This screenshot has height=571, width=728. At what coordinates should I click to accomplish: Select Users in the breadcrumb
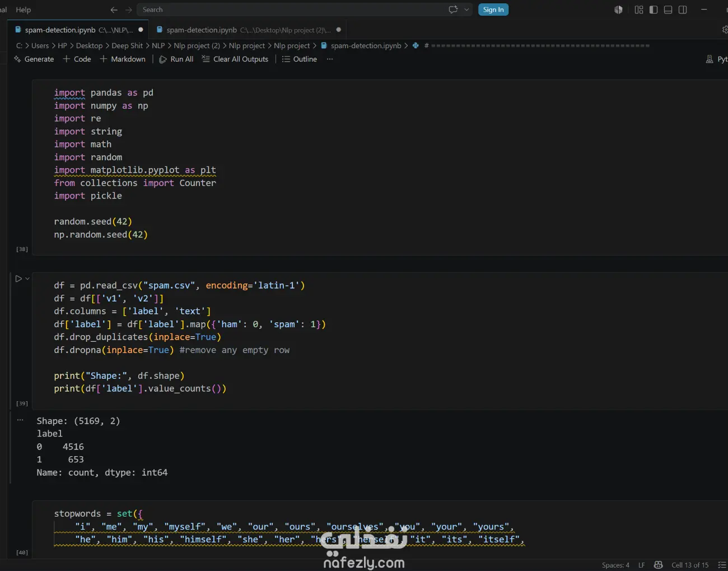point(40,45)
